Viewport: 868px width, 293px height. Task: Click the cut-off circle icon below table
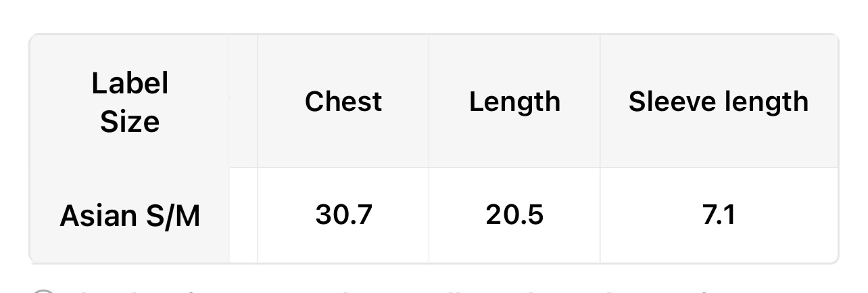pos(43,291)
